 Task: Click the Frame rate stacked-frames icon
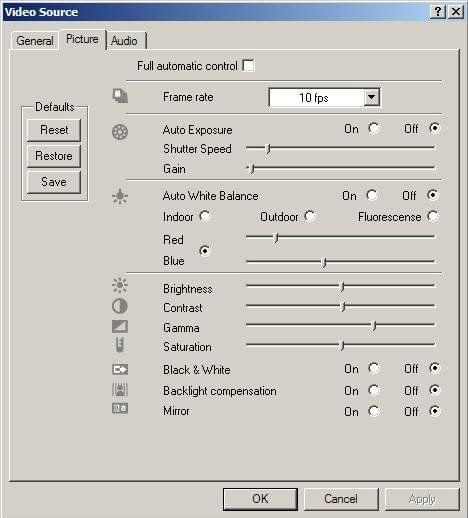(x=120, y=96)
